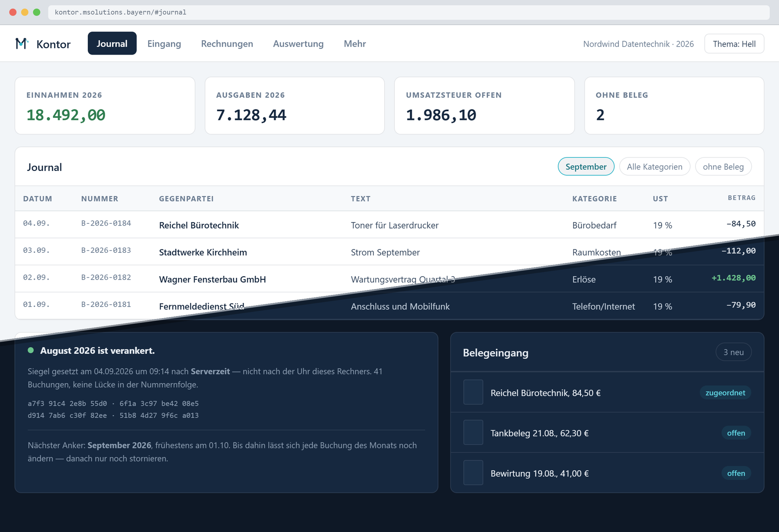Click the Belegeingang heading

pyautogui.click(x=496, y=353)
